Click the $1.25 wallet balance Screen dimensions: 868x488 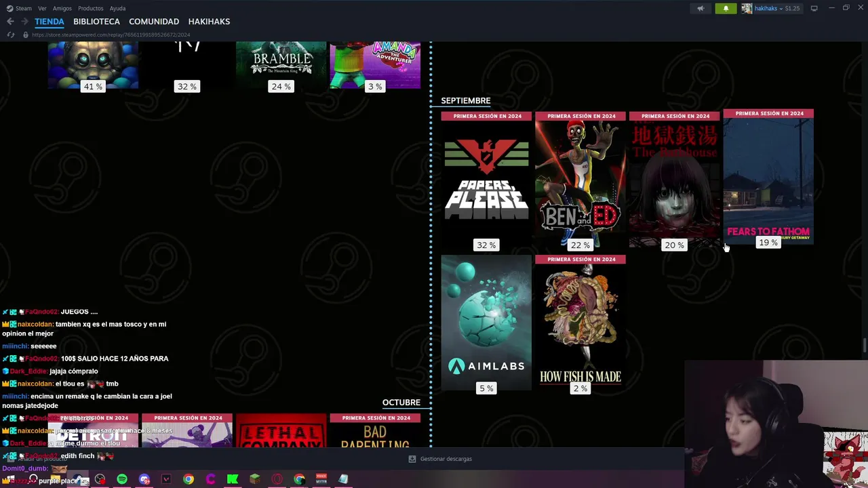point(792,8)
